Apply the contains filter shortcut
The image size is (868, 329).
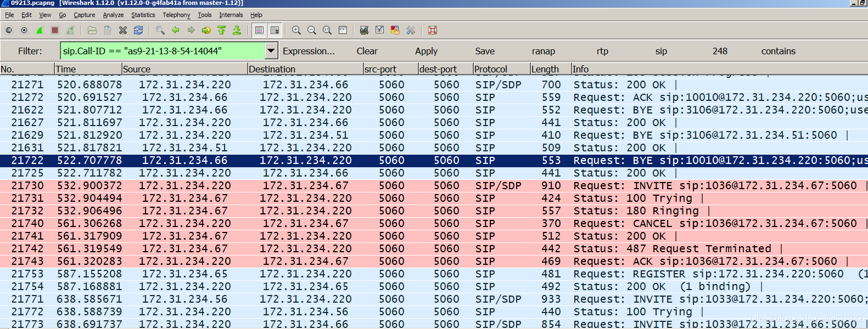pyautogui.click(x=778, y=51)
